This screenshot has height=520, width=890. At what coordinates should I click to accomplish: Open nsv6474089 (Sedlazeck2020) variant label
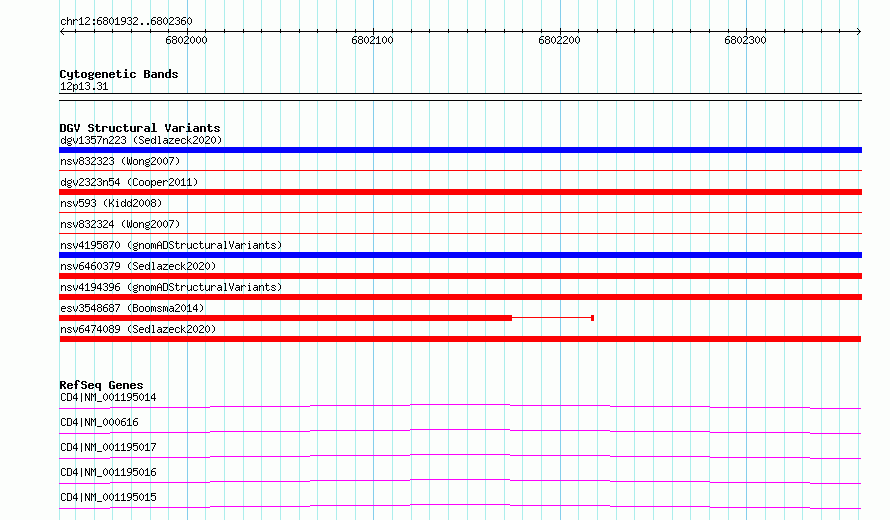[x=138, y=329]
